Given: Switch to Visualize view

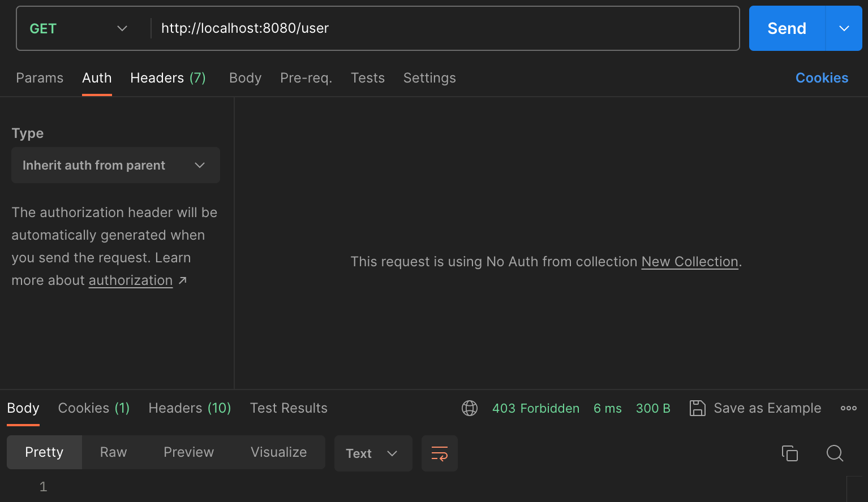Looking at the screenshot, I should (278, 452).
